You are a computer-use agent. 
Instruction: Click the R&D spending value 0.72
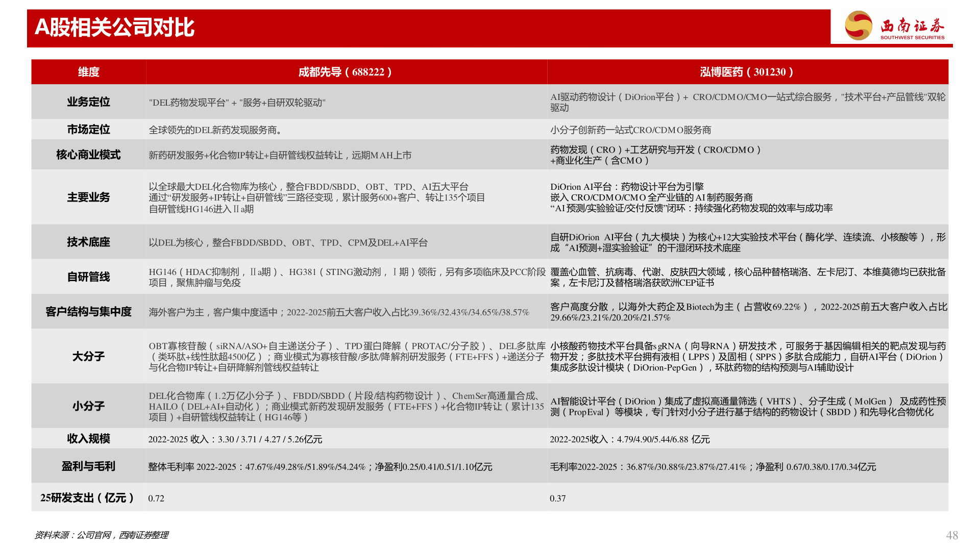(156, 498)
